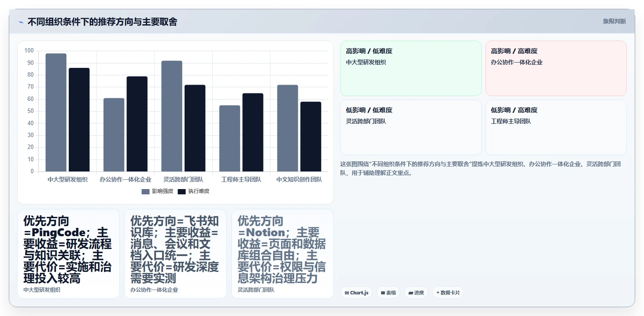Viewport: 644px width, 316px height.
Task: Select the 执行难度 bar for 中大型研发组织
Action: tap(79, 120)
